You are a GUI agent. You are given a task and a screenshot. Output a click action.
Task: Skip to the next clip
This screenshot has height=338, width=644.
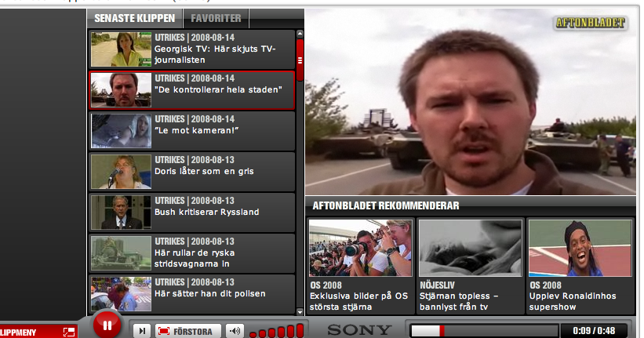[142, 331]
